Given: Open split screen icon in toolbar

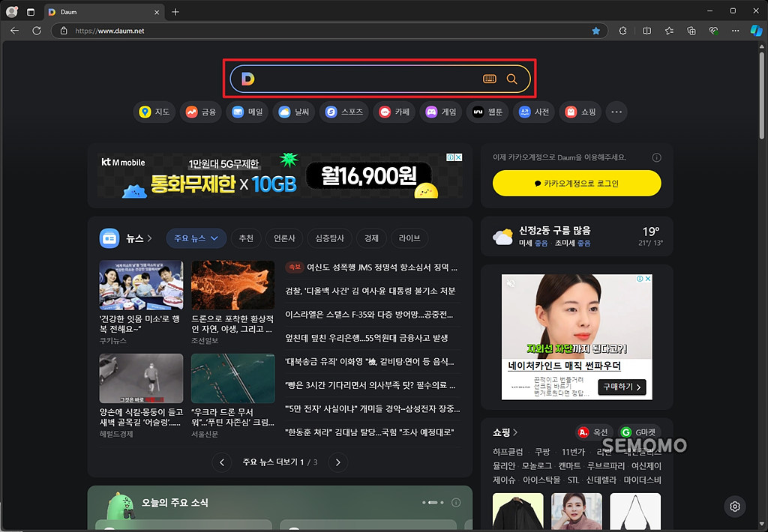Looking at the screenshot, I should 647,31.
